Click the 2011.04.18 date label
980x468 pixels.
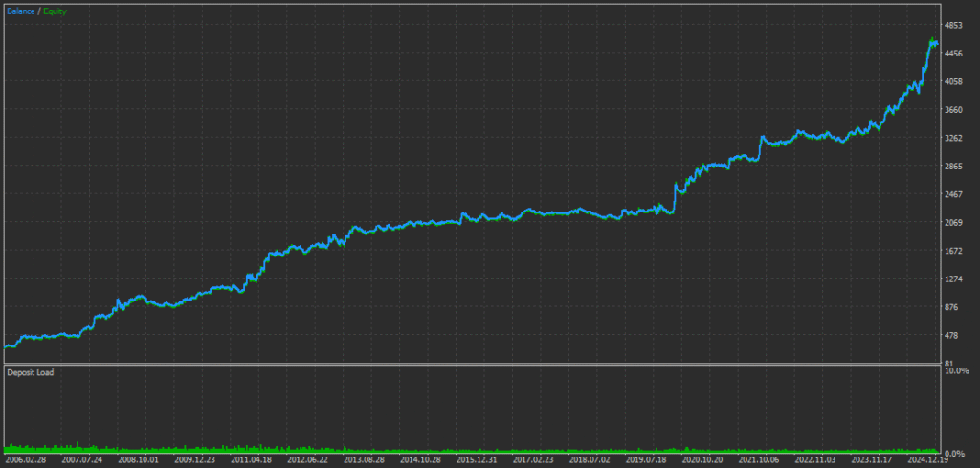[x=252, y=460]
